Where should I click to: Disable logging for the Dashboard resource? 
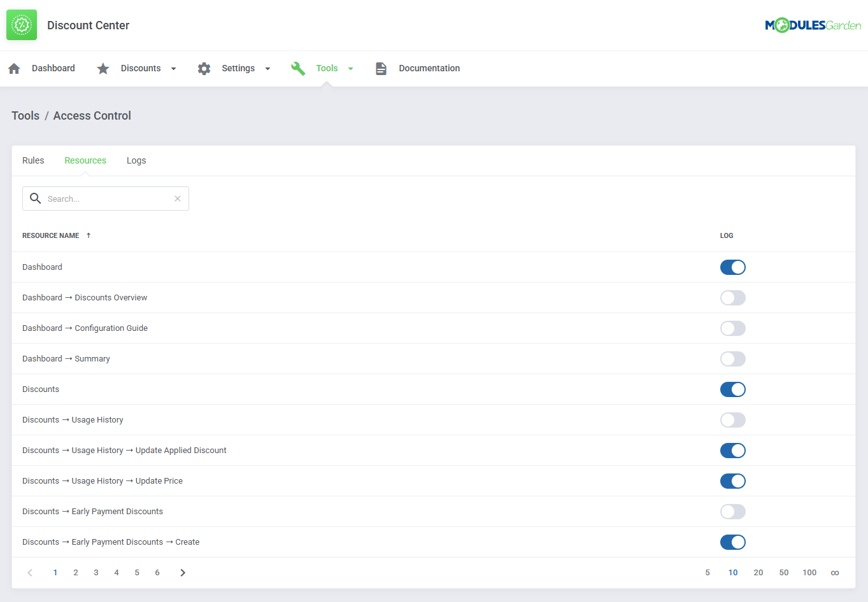(x=732, y=267)
